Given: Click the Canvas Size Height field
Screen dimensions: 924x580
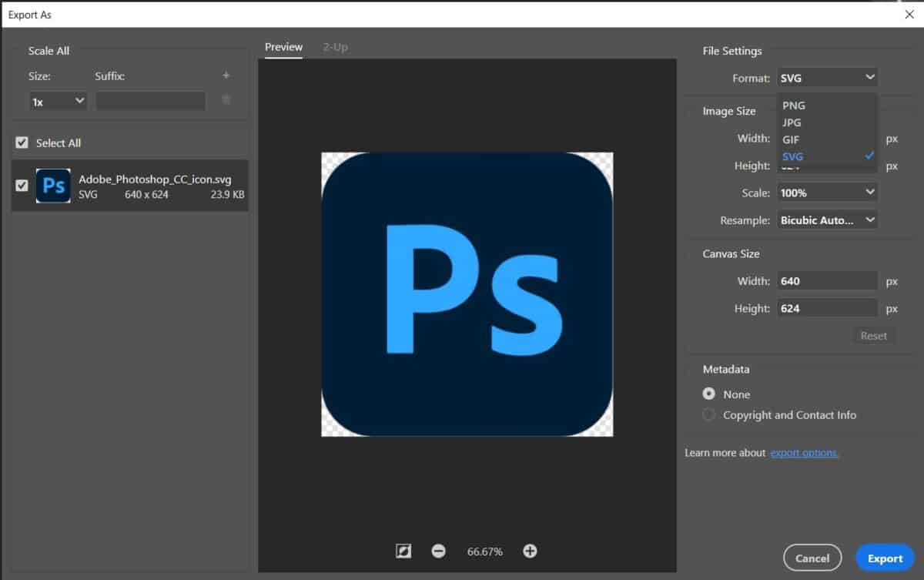Looking at the screenshot, I should coord(827,308).
